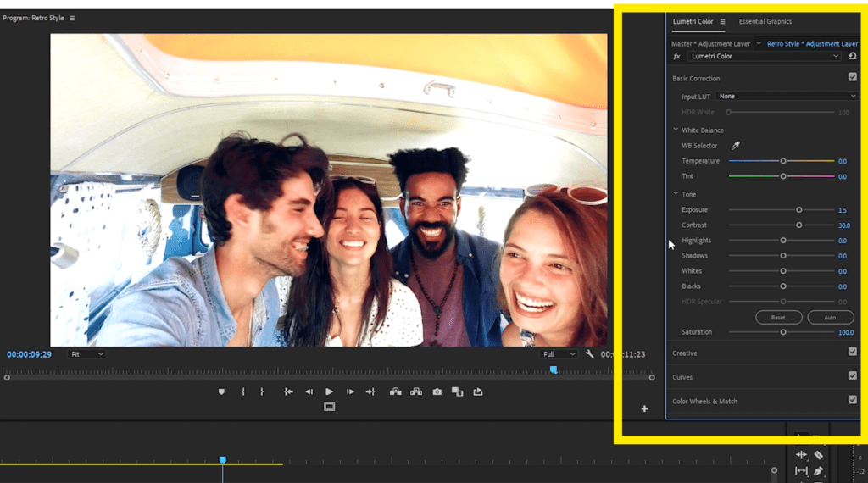868x483 pixels.
Task: Click the Exposure slider handle
Action: pos(798,209)
